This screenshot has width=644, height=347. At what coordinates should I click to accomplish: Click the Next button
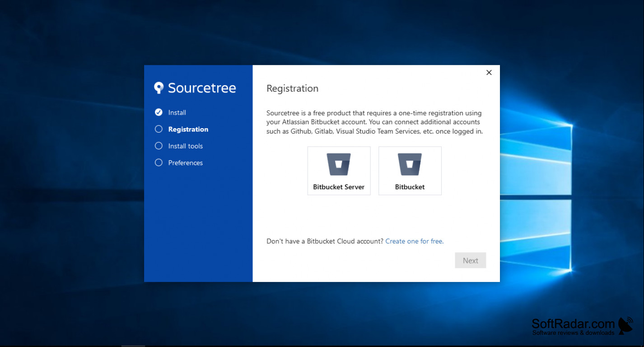point(471,260)
